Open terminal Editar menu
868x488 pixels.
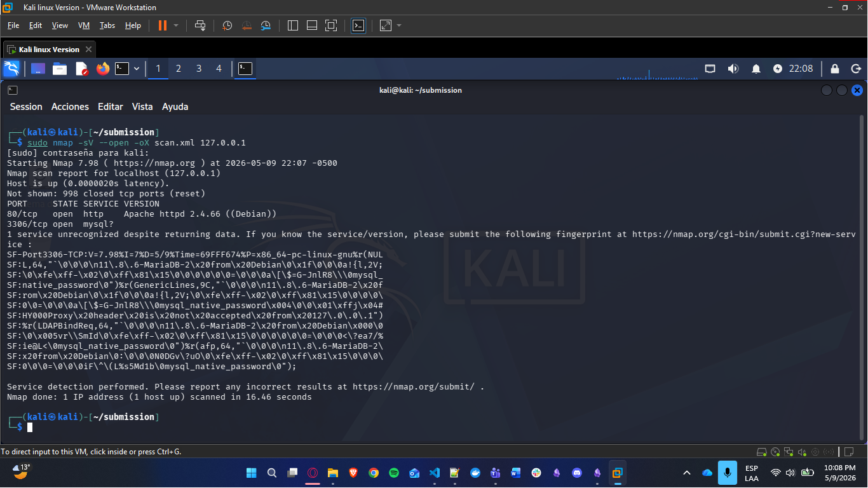click(x=111, y=107)
